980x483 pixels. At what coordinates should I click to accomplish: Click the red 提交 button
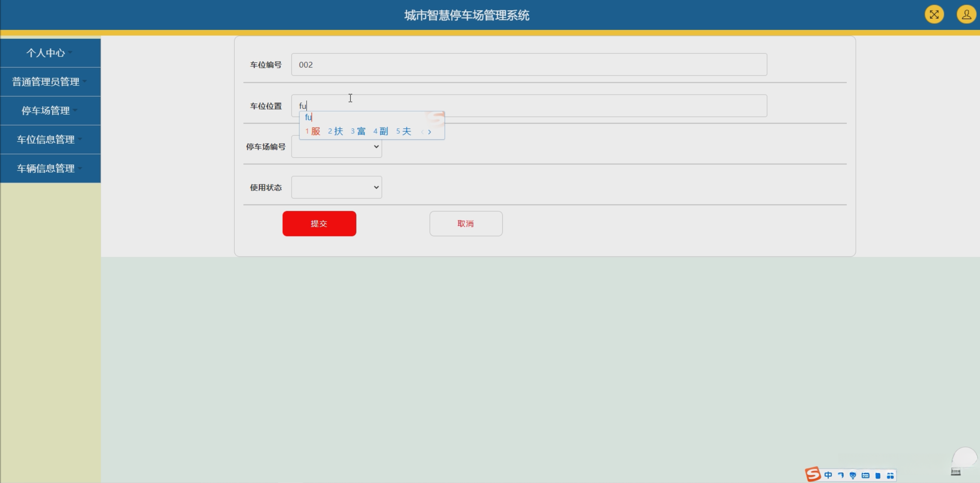(x=319, y=223)
